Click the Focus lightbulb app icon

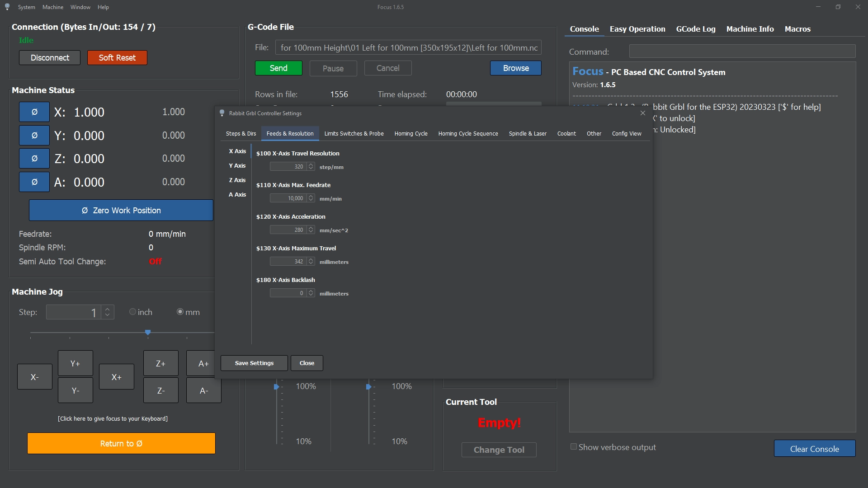[7, 7]
